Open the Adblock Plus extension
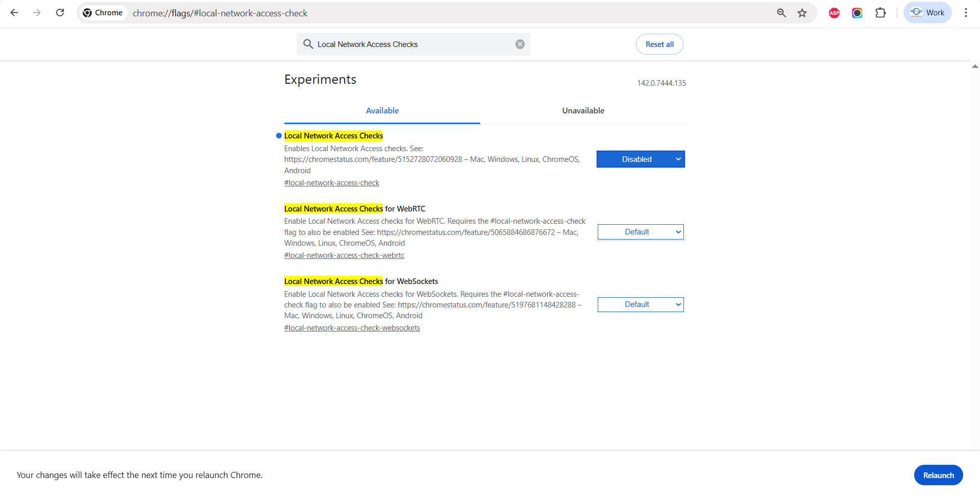 tap(834, 13)
